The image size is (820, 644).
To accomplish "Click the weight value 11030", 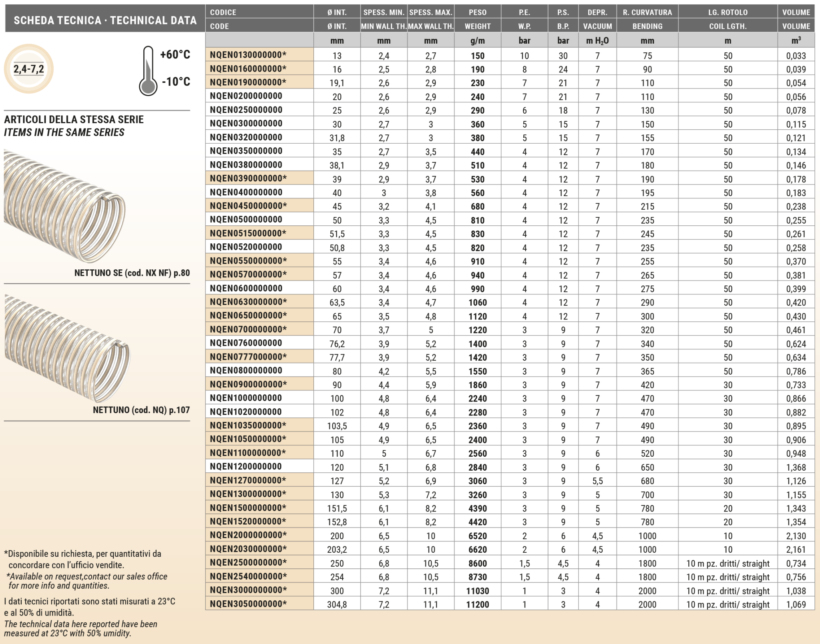I will 477,591.
